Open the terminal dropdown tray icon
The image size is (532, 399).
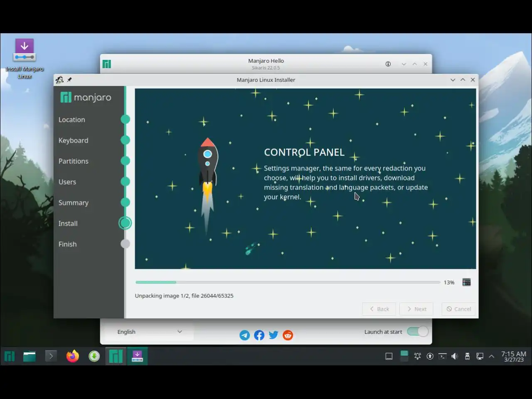pos(443,356)
